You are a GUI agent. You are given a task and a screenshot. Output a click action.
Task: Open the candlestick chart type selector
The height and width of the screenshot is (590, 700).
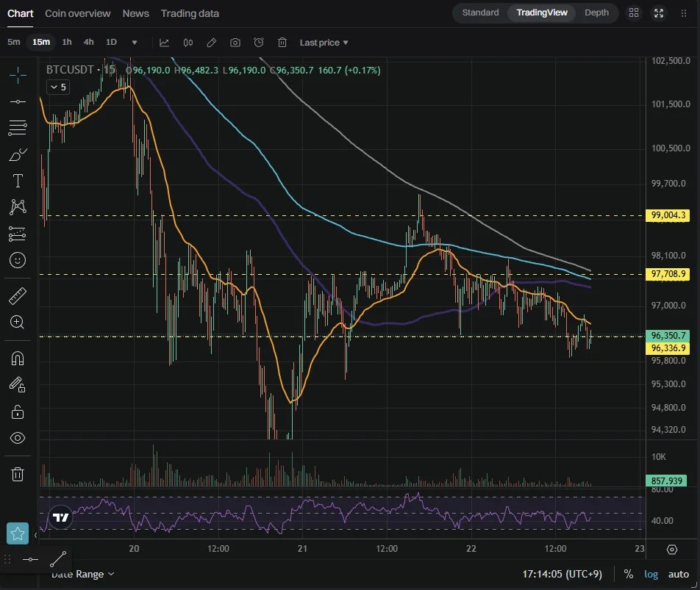(188, 43)
